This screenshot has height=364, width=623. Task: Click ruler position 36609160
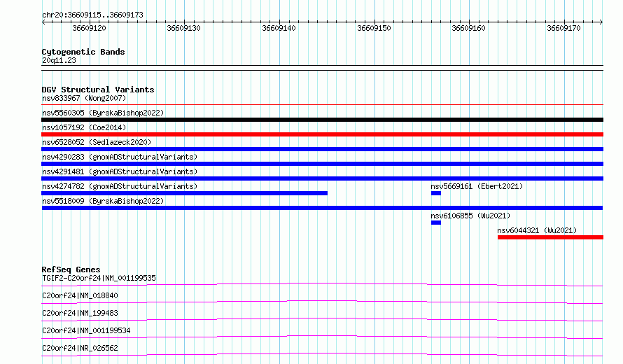click(468, 28)
